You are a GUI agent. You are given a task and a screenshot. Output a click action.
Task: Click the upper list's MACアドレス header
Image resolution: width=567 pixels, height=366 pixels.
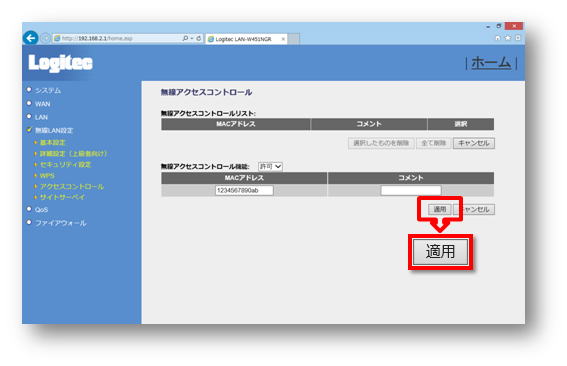click(236, 124)
